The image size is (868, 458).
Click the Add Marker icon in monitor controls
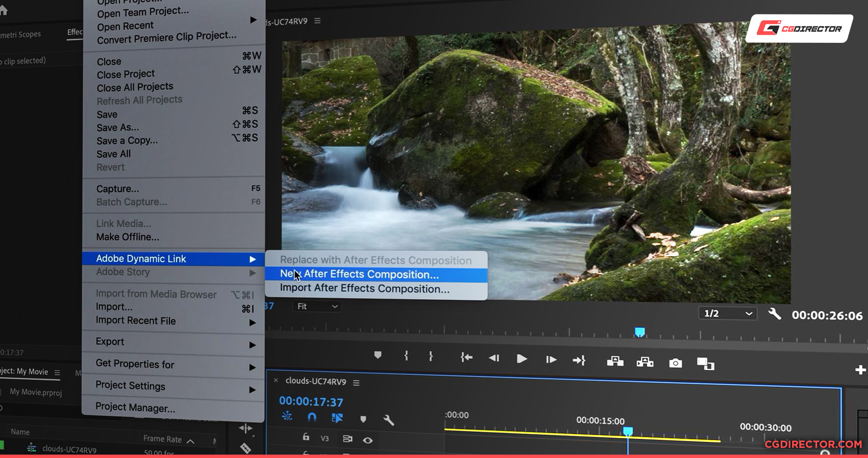[378, 355]
